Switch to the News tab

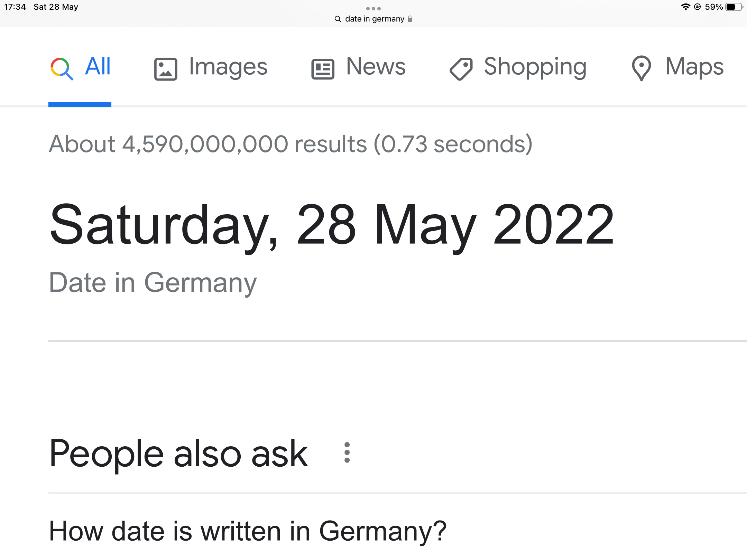tap(359, 67)
